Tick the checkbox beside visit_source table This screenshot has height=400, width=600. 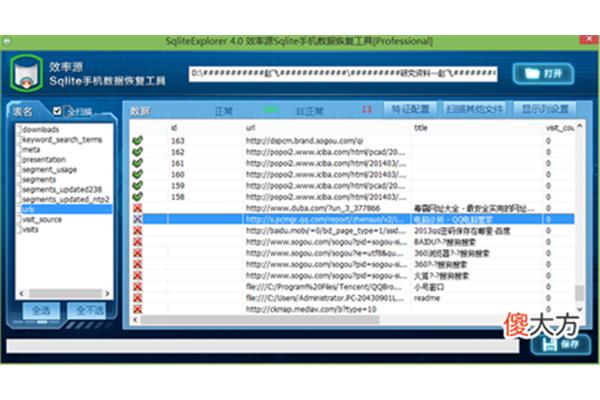coord(18,219)
